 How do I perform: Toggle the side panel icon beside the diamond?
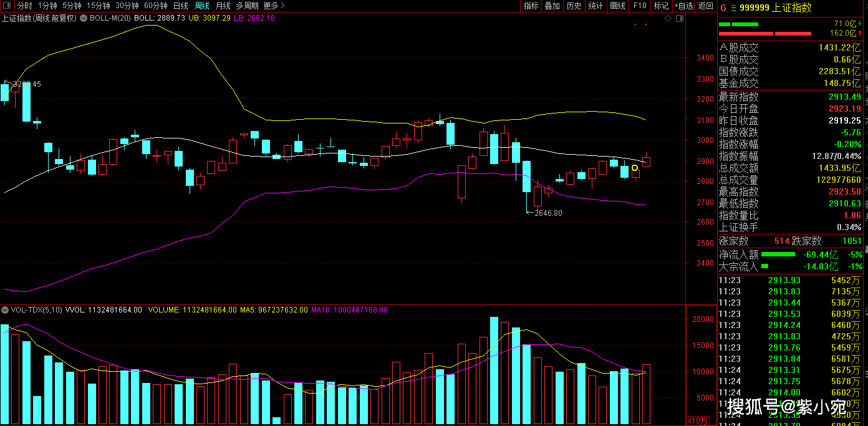[677, 19]
